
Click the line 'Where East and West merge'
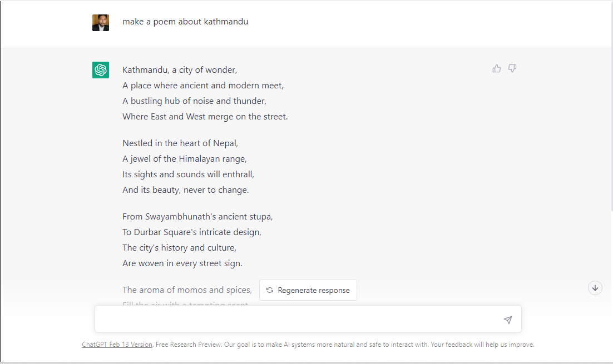point(205,117)
